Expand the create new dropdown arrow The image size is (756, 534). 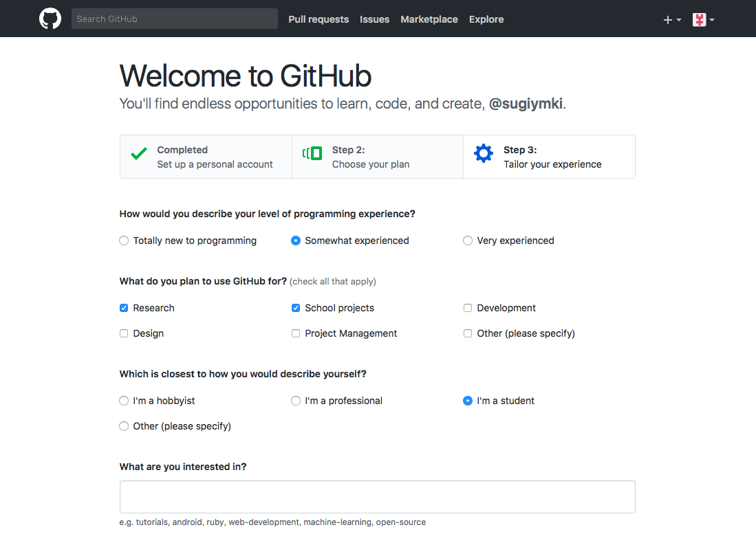[679, 20]
